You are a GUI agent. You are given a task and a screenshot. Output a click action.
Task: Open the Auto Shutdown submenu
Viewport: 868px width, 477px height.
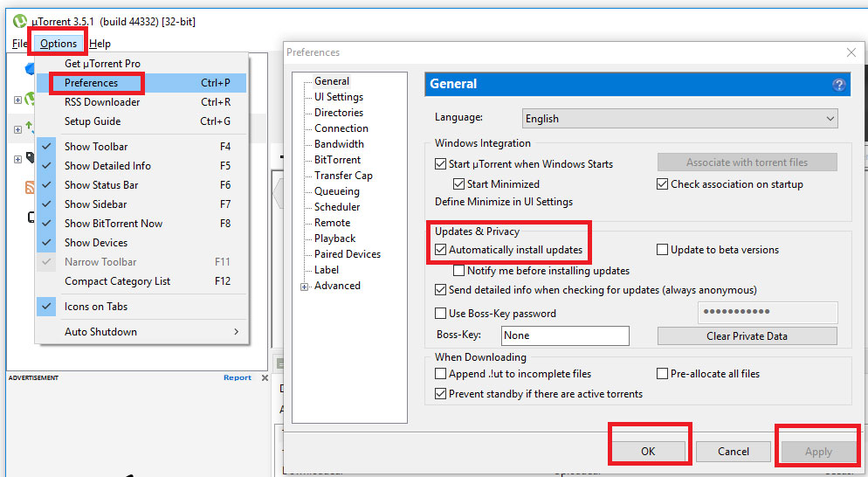tap(141, 332)
